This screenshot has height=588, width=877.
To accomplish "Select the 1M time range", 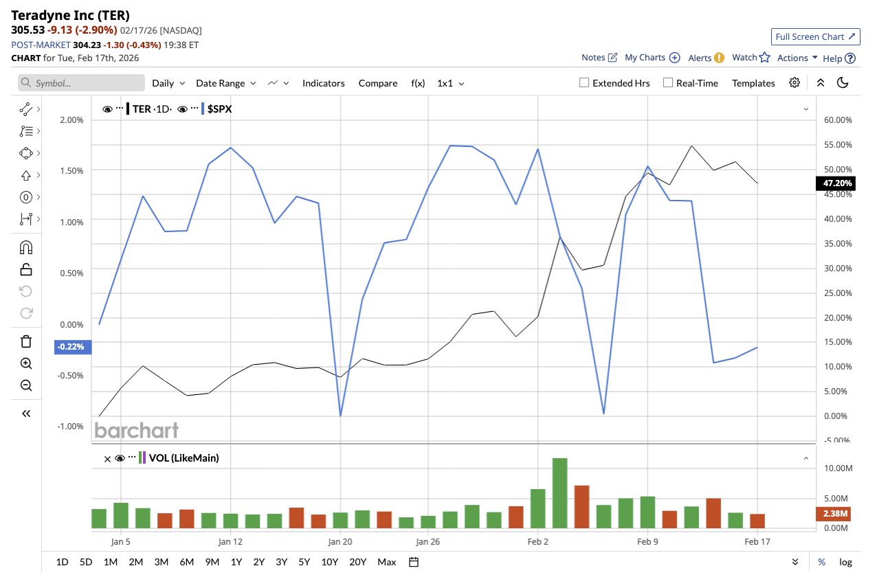I will click(111, 562).
